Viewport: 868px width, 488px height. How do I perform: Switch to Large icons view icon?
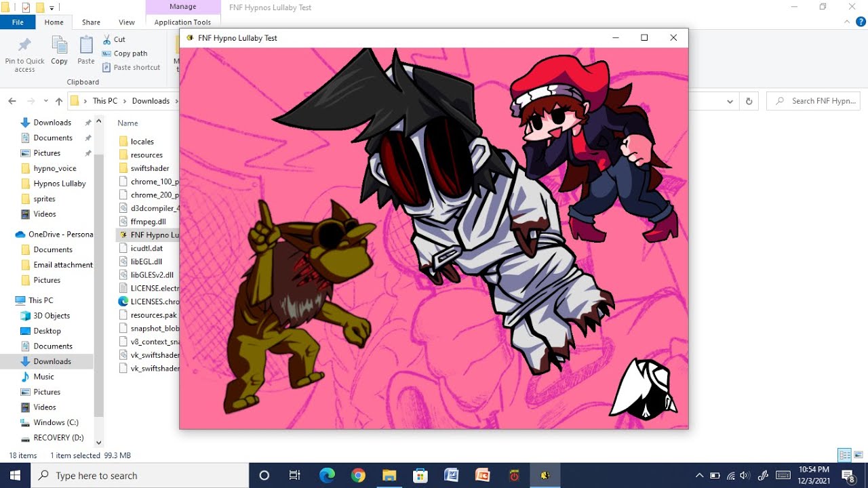859,455
